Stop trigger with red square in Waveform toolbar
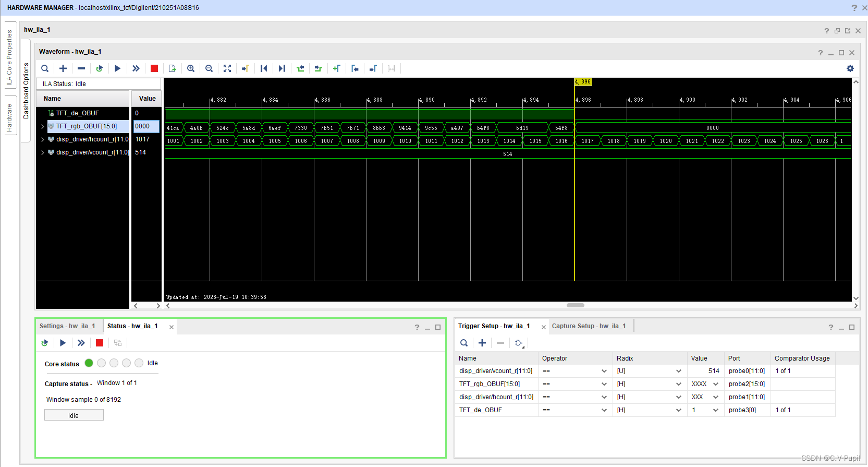Screen dimensions: 868x467 pos(154,68)
